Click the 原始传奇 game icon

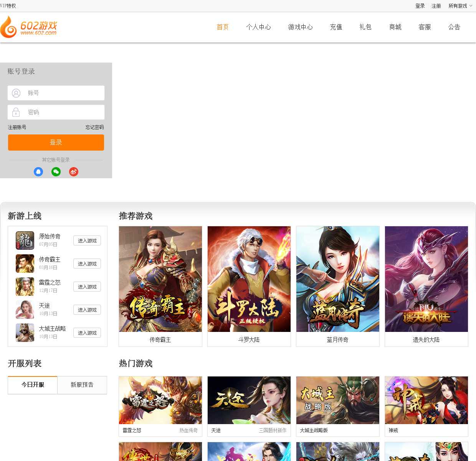tap(25, 240)
